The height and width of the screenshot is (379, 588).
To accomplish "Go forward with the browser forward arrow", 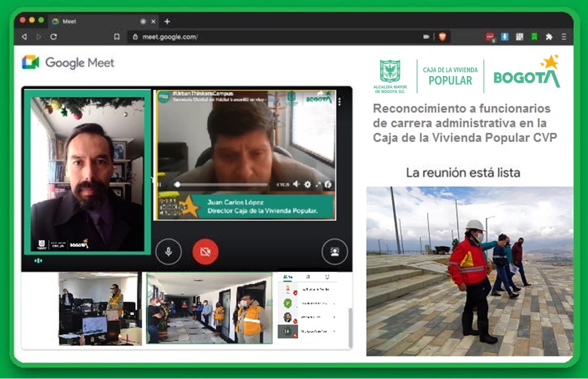I will pos(38,37).
